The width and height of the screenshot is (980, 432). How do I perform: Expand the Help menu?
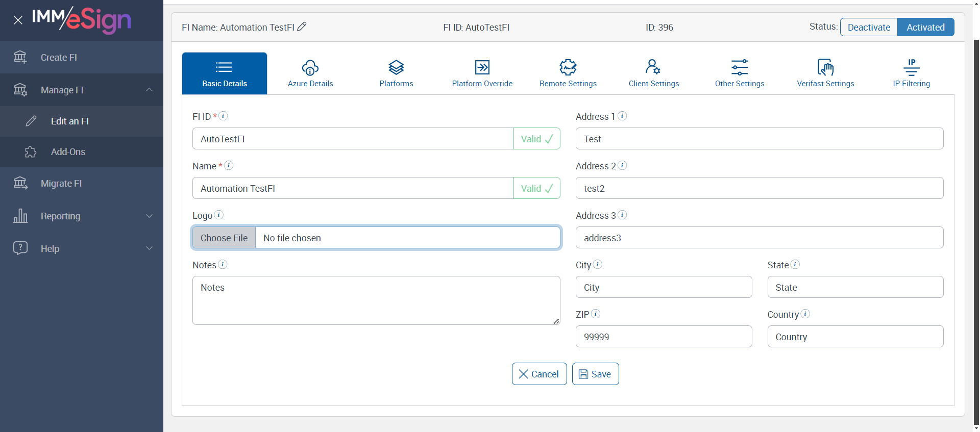[x=149, y=248]
